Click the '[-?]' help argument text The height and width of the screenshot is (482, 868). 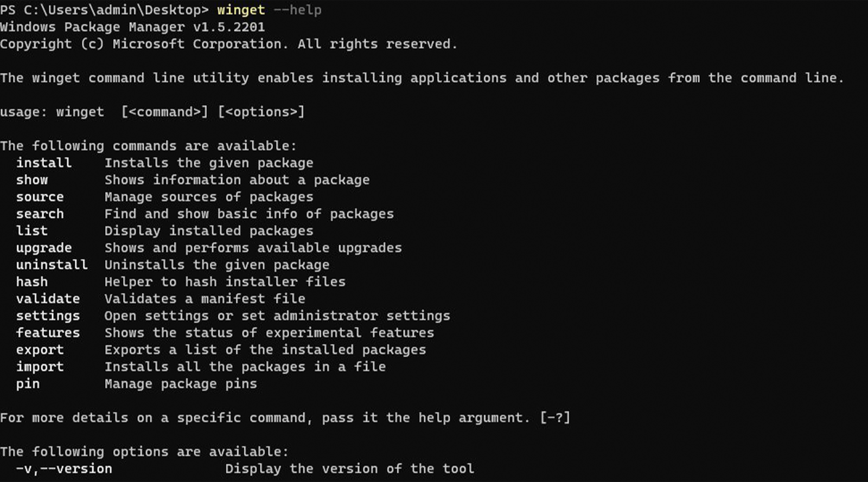tap(555, 418)
